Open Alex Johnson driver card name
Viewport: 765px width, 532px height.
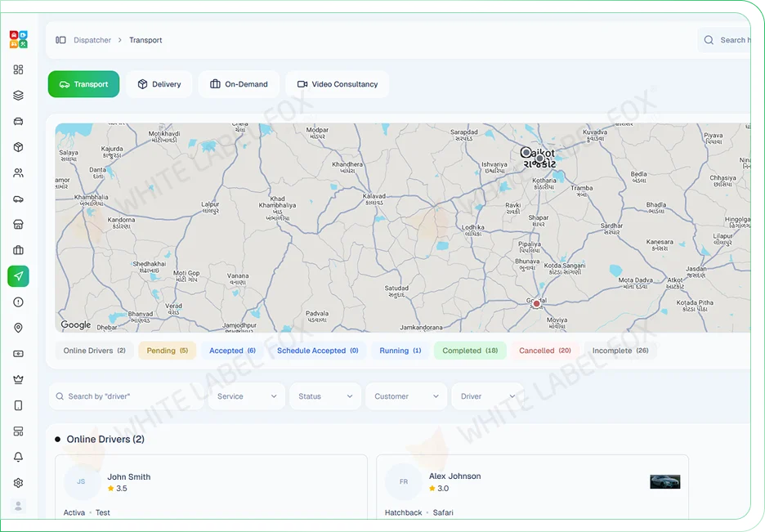pyautogui.click(x=454, y=476)
